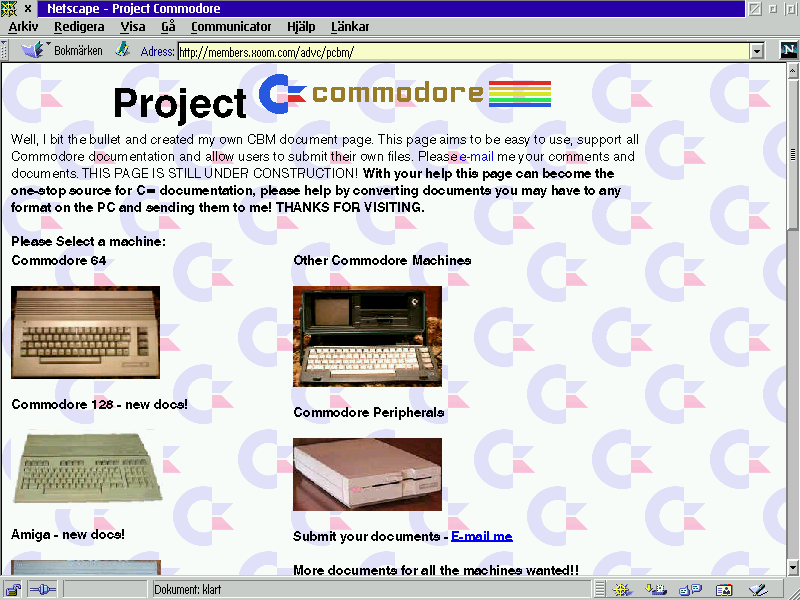800x600 pixels.
Task: Click the "E-mail me" link
Action: point(481,536)
